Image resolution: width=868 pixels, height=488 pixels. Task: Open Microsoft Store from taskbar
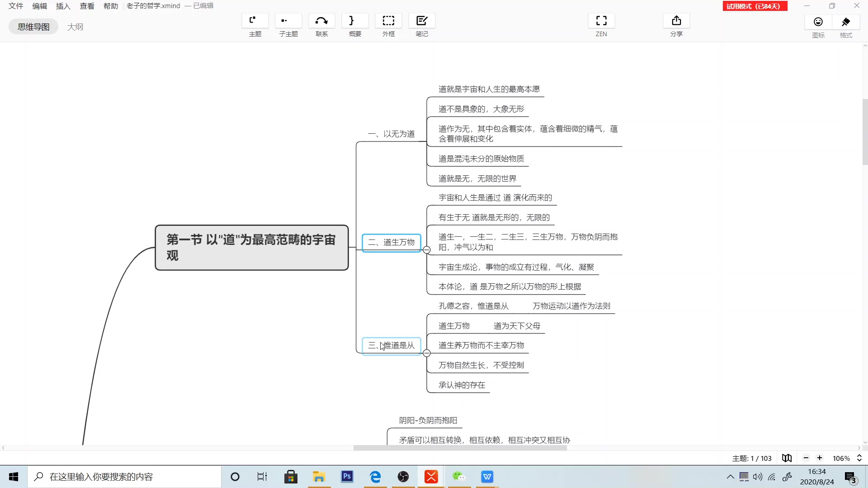[291, 477]
